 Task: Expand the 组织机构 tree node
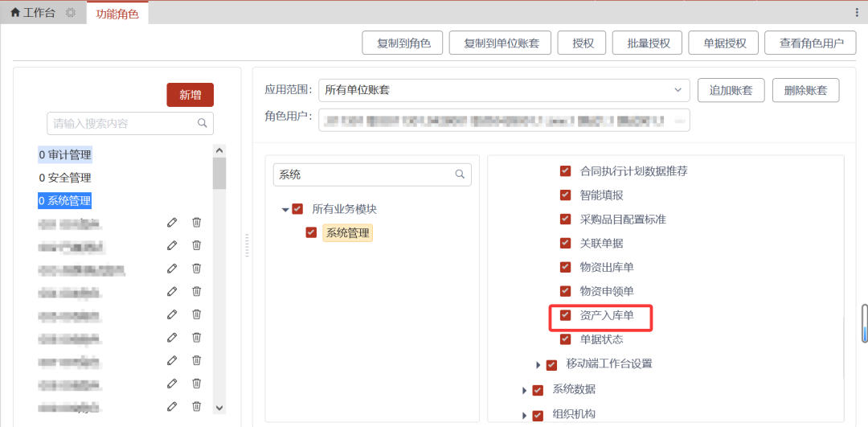click(524, 416)
